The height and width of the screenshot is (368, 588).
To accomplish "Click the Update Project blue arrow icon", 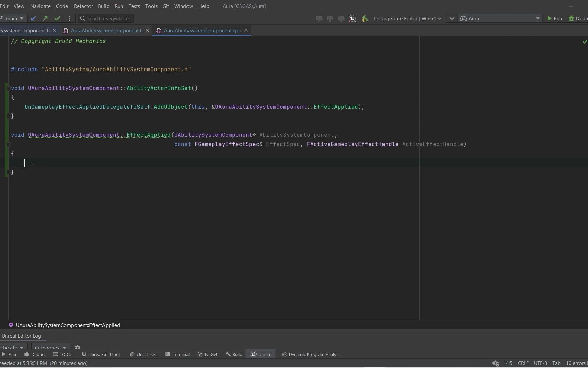I will pyautogui.click(x=33, y=18).
